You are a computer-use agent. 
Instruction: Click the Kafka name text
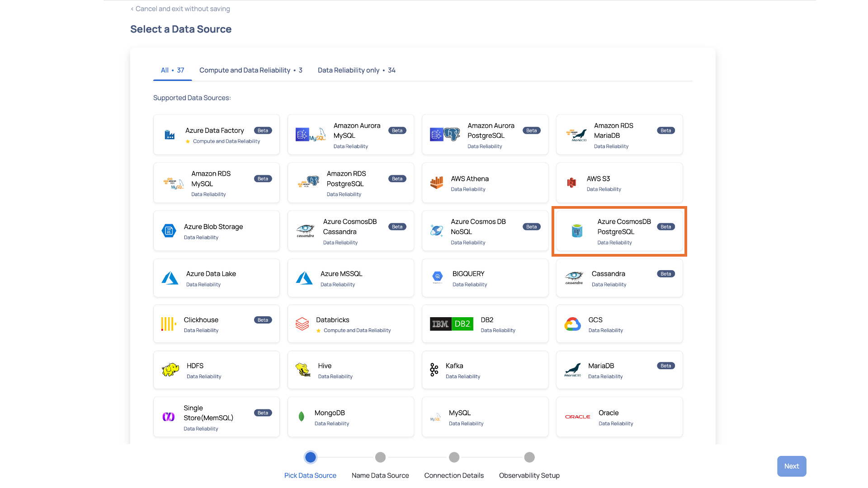pos(454,366)
